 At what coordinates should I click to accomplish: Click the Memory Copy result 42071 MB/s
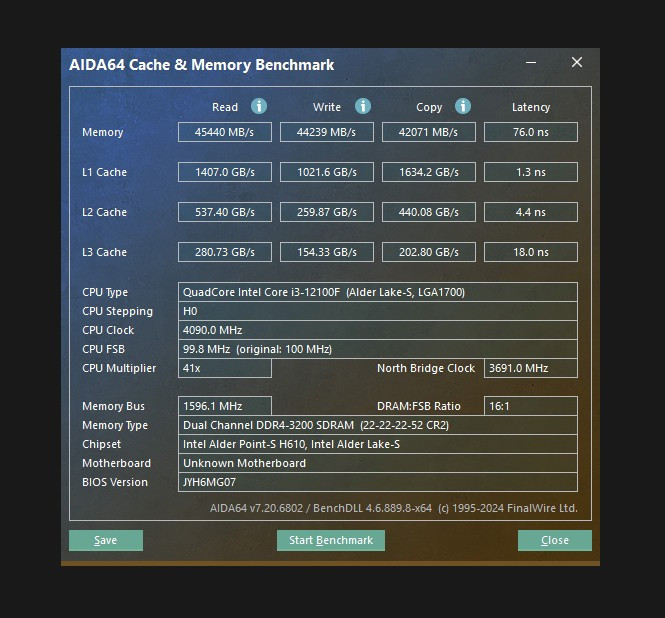click(429, 132)
